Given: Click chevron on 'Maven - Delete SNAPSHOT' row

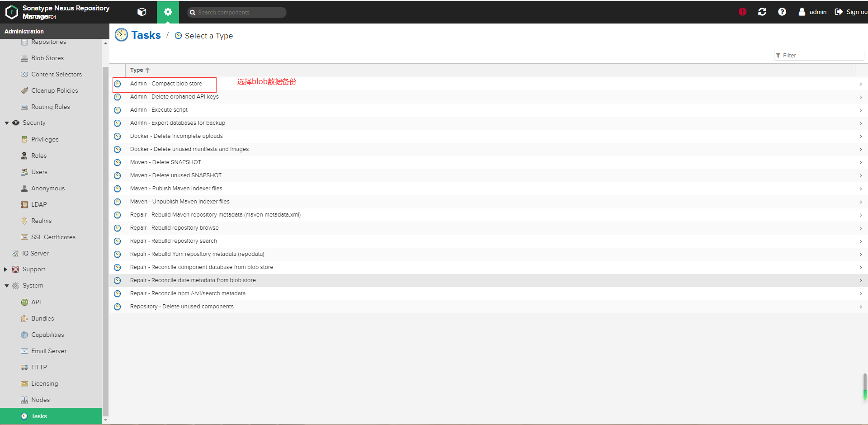Looking at the screenshot, I should [860, 163].
